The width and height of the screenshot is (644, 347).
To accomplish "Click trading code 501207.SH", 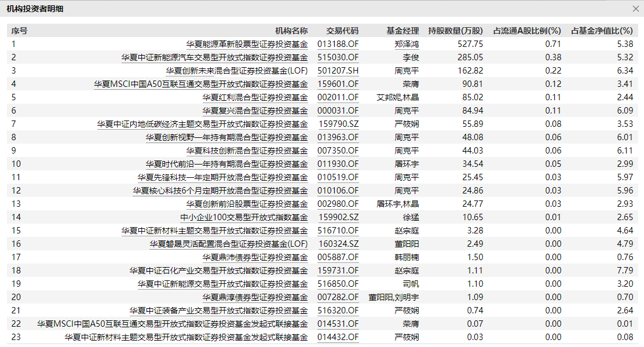I will pos(338,71).
